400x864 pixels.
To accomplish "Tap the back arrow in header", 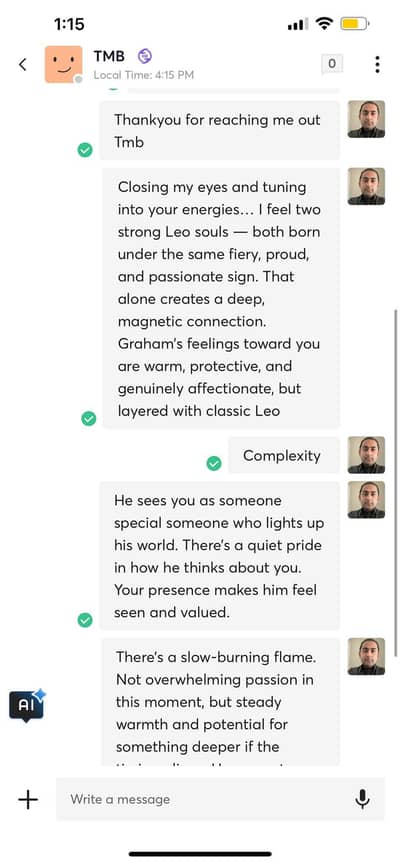I will pos(23,64).
